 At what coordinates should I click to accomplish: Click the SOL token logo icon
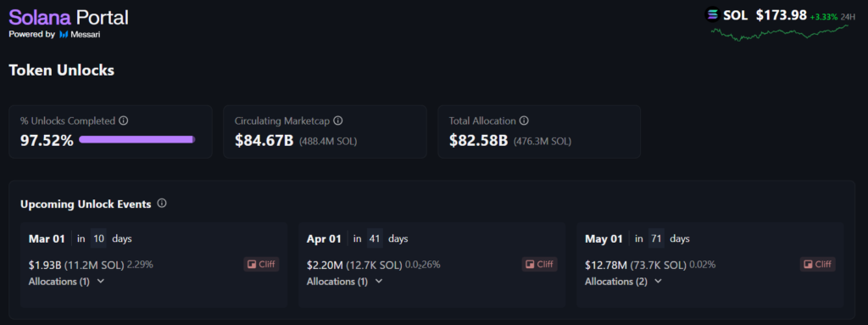712,15
